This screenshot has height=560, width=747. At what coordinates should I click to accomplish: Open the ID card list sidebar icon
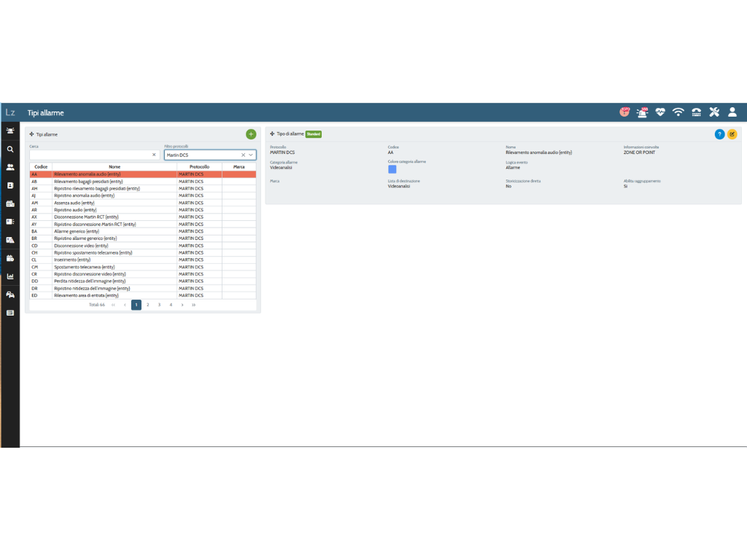[10, 222]
